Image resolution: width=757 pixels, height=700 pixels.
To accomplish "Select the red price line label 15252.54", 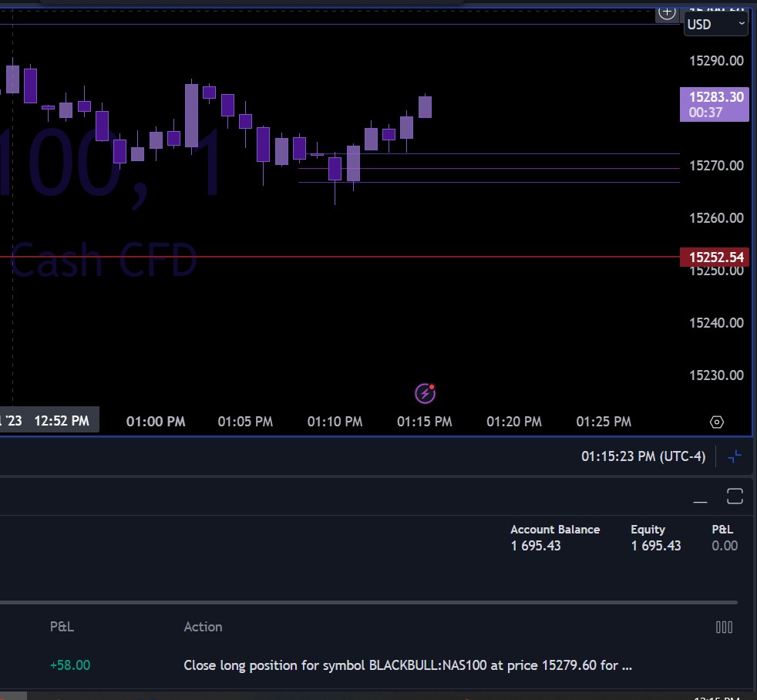I will pyautogui.click(x=714, y=257).
